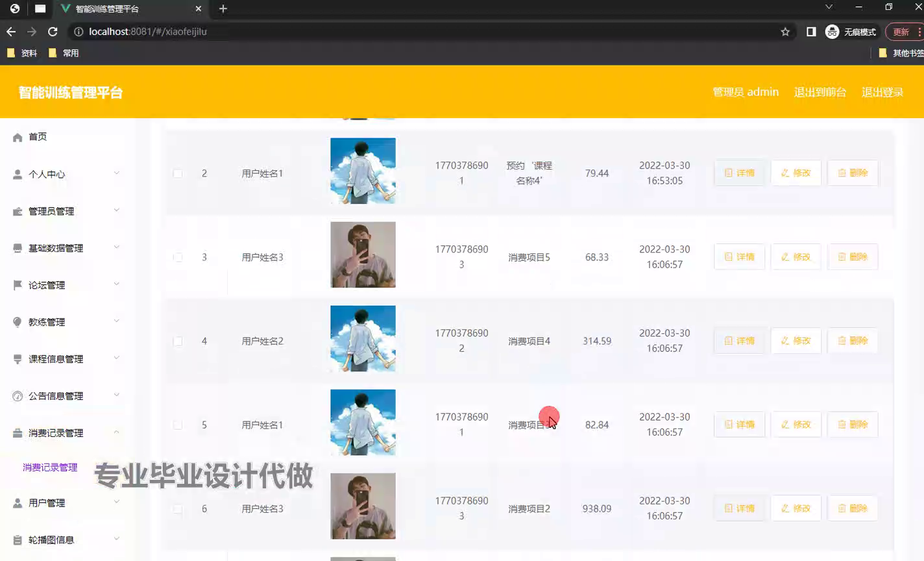The height and width of the screenshot is (561, 924).
Task: Collapse the 消费记录管理 menu arrow
Action: 117,432
